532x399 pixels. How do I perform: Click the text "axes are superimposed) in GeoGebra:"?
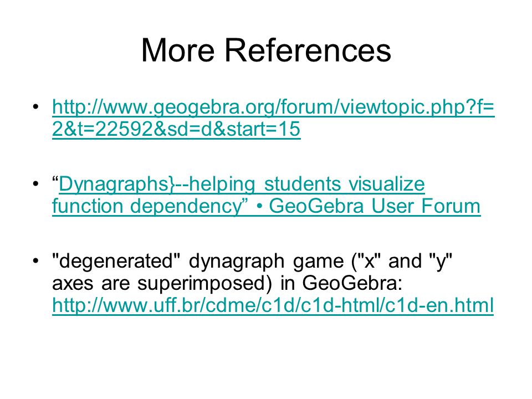[x=227, y=283]
